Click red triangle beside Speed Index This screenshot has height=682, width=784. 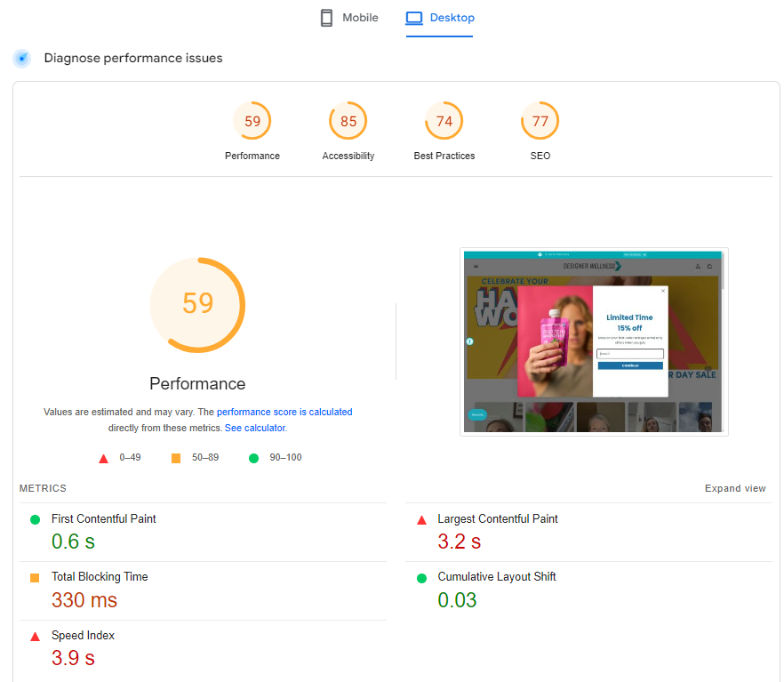35,637
